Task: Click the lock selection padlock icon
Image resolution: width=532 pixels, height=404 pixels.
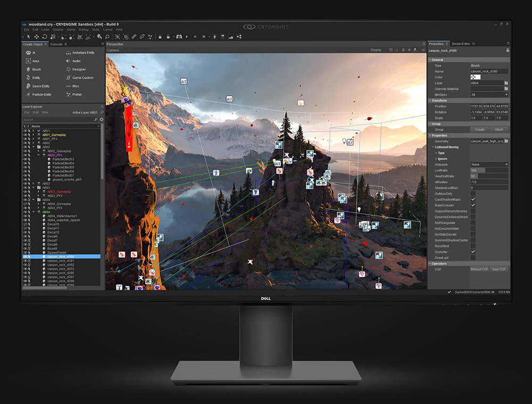Action: pos(160,37)
